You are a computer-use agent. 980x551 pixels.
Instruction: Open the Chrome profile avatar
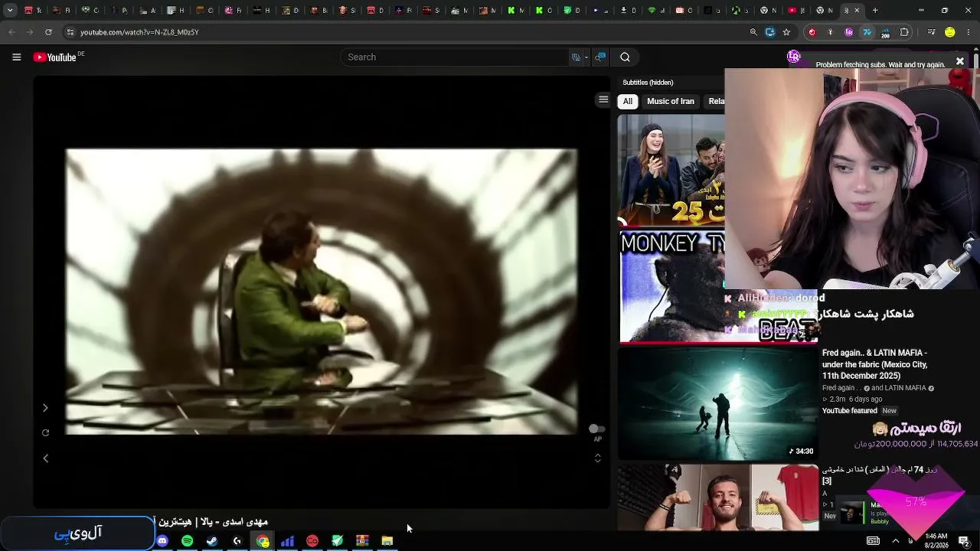[950, 32]
